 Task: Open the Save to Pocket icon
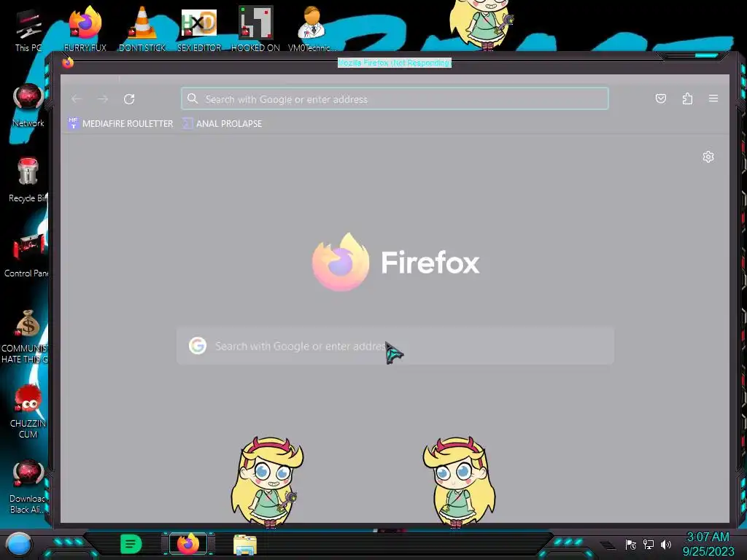[661, 98]
